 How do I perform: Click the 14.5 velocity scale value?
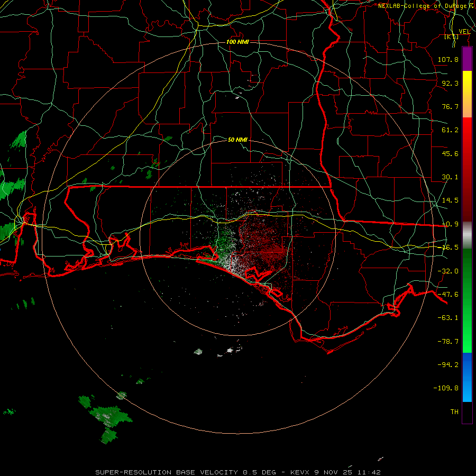[x=450, y=200]
